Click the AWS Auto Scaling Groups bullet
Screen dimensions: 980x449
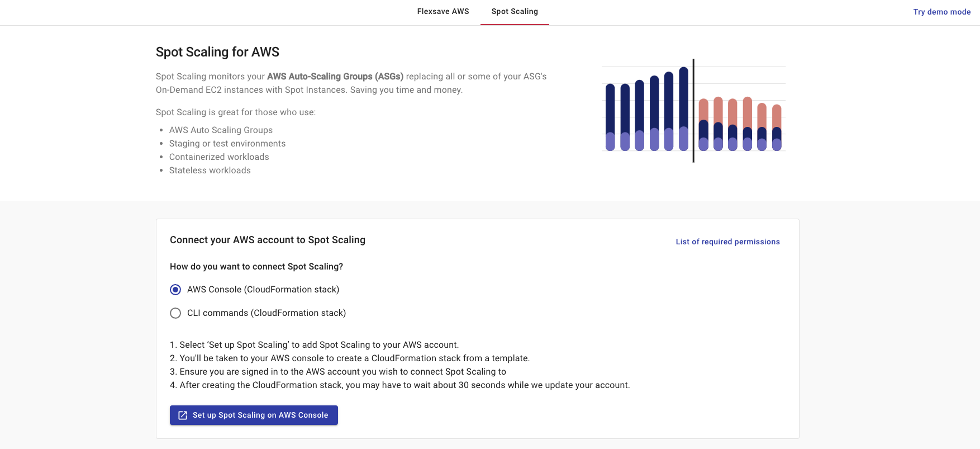[x=221, y=130]
